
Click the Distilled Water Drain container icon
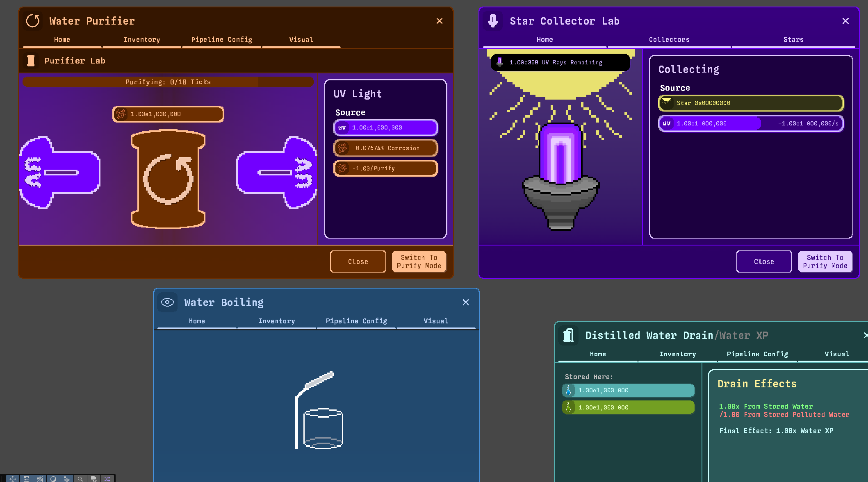click(568, 335)
